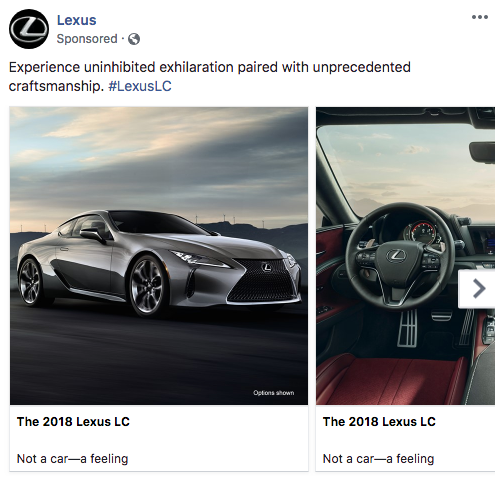
Task: Open the red interior steering wheel image
Action: [x=405, y=256]
